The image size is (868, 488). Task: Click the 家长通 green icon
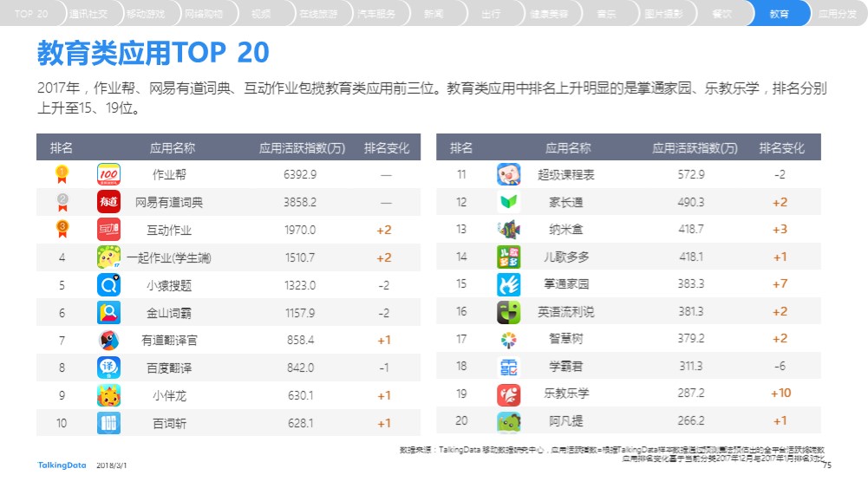tap(508, 202)
